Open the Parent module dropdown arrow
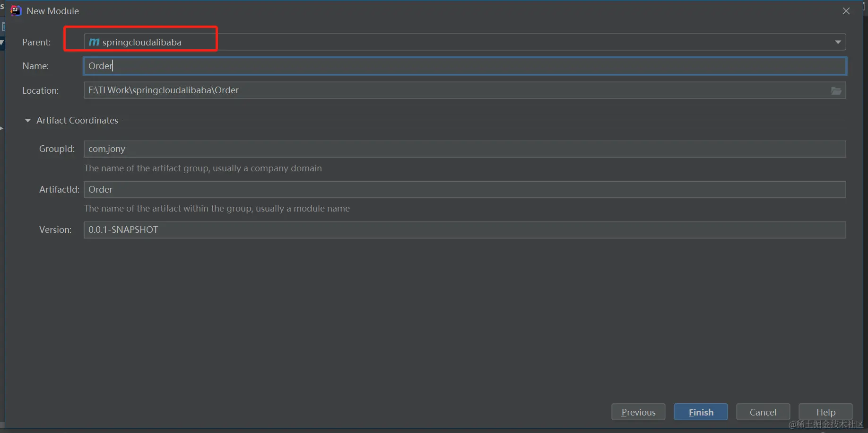Image resolution: width=868 pixels, height=433 pixels. tap(838, 42)
